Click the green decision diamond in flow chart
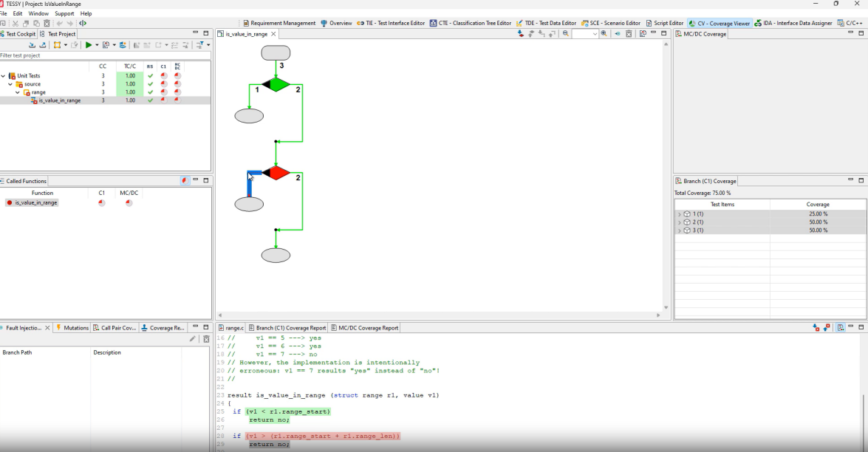This screenshot has height=452, width=868. (276, 84)
